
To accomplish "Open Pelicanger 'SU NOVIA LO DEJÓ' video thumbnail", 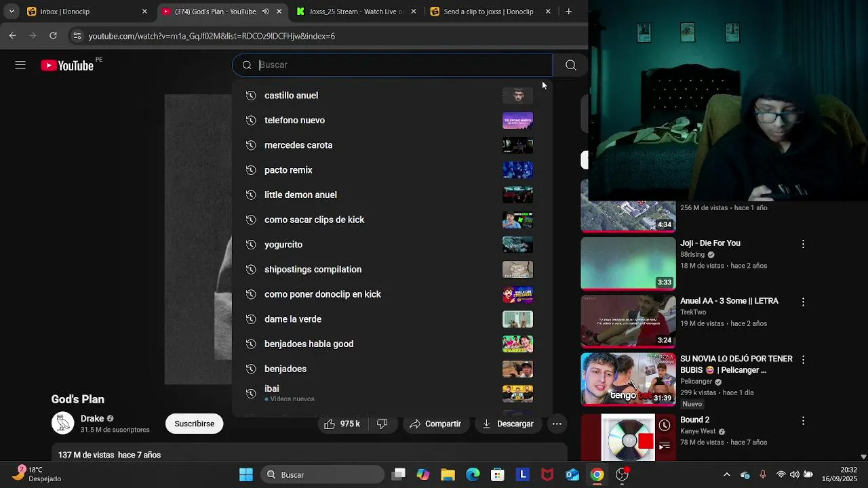I will 628,379.
